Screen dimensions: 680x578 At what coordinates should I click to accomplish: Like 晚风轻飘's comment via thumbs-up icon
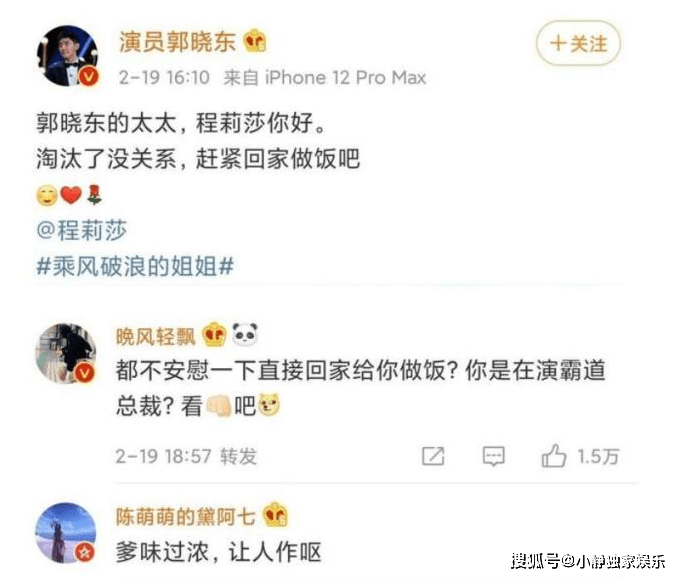554,456
